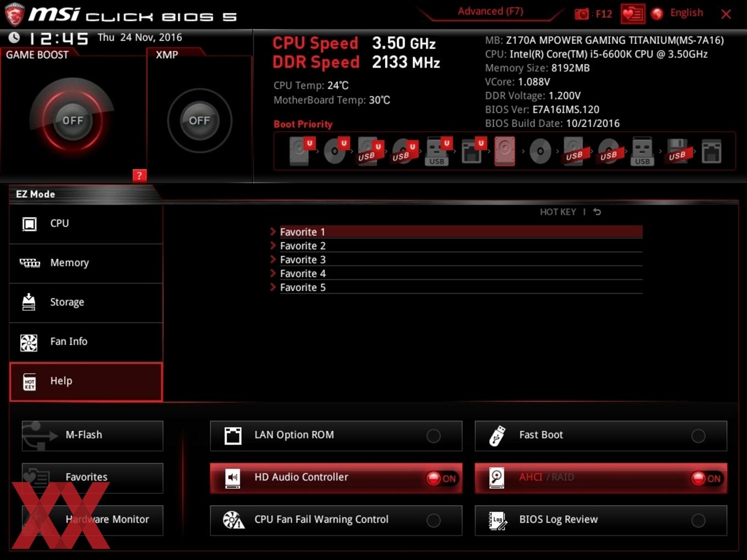Open the Fan Info section

click(86, 342)
